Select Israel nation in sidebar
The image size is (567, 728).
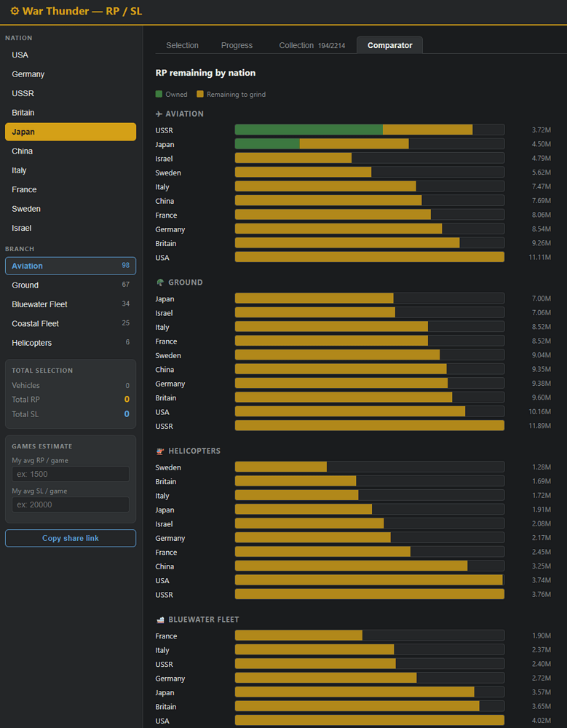click(71, 229)
